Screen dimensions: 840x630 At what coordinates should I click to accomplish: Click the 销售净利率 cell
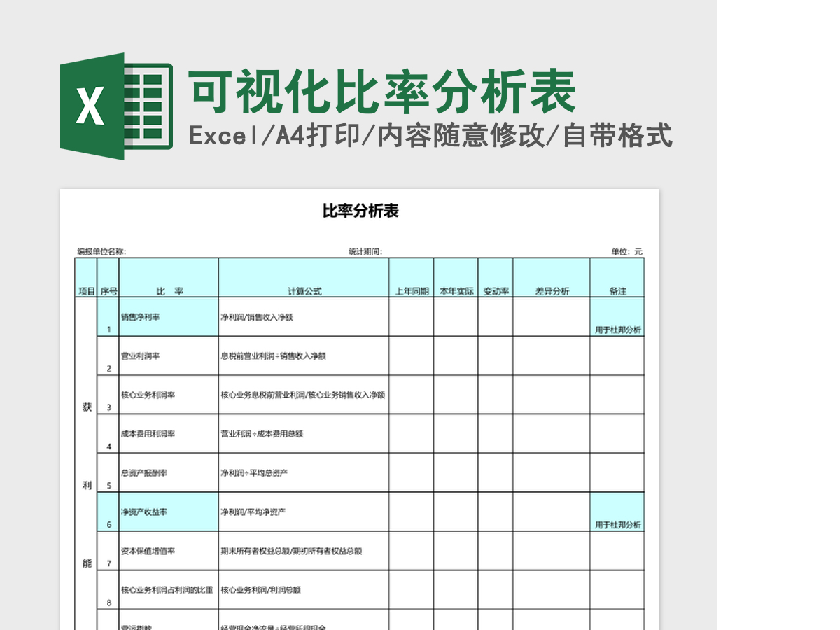169,317
